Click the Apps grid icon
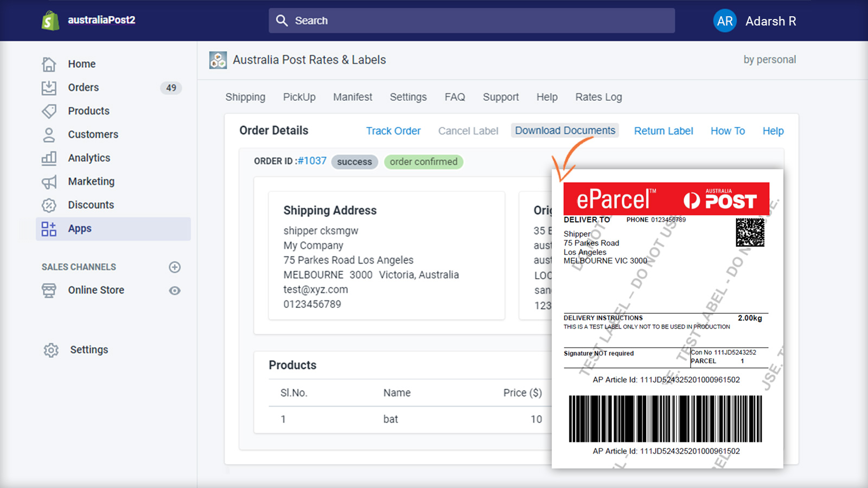Image resolution: width=868 pixels, height=488 pixels. (49, 229)
